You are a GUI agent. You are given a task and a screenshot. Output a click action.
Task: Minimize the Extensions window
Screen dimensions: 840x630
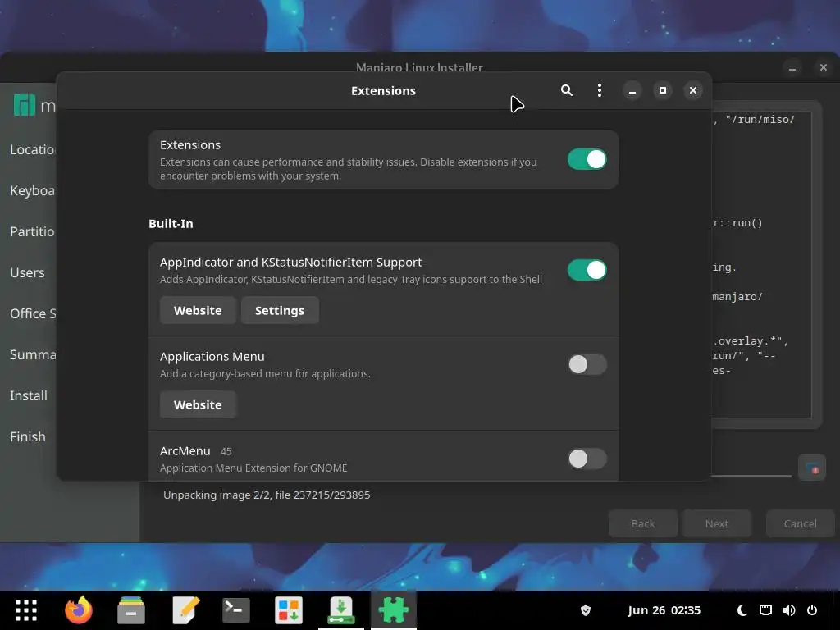[632, 90]
